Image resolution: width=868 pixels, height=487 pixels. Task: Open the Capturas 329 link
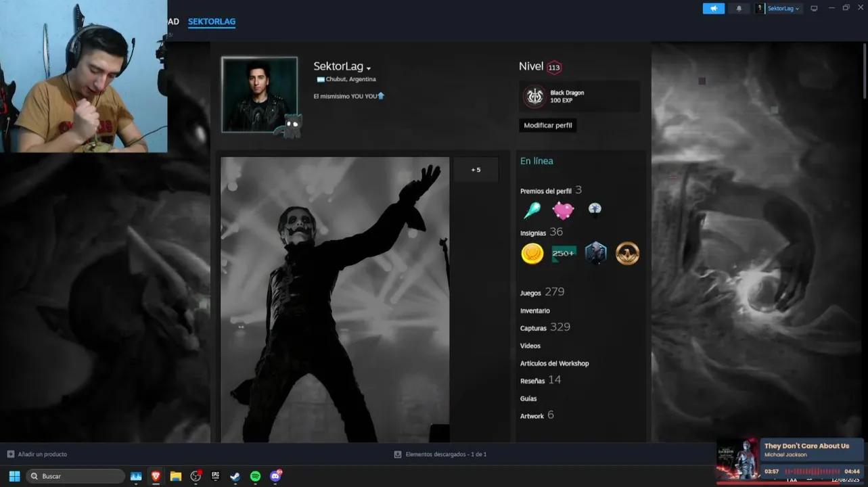545,327
